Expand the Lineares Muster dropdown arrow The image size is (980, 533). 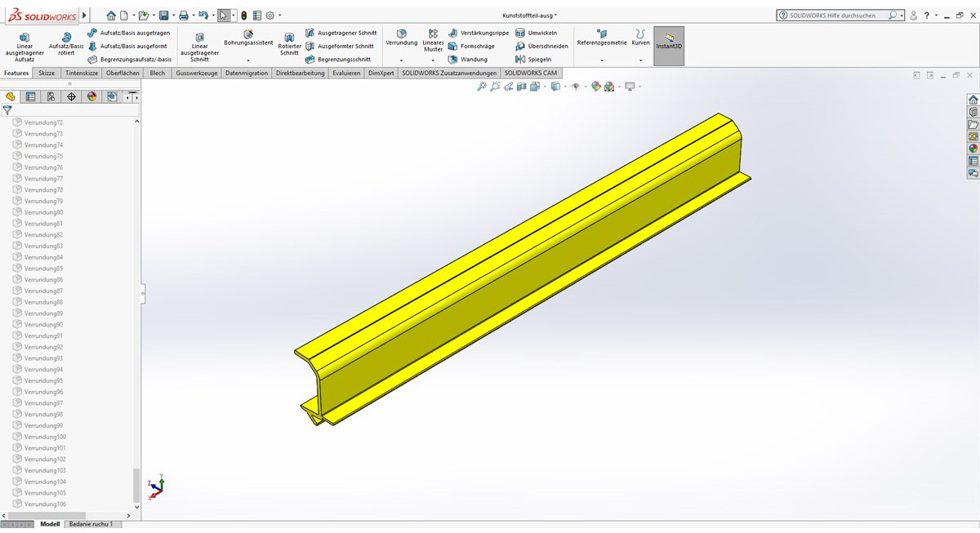click(433, 60)
